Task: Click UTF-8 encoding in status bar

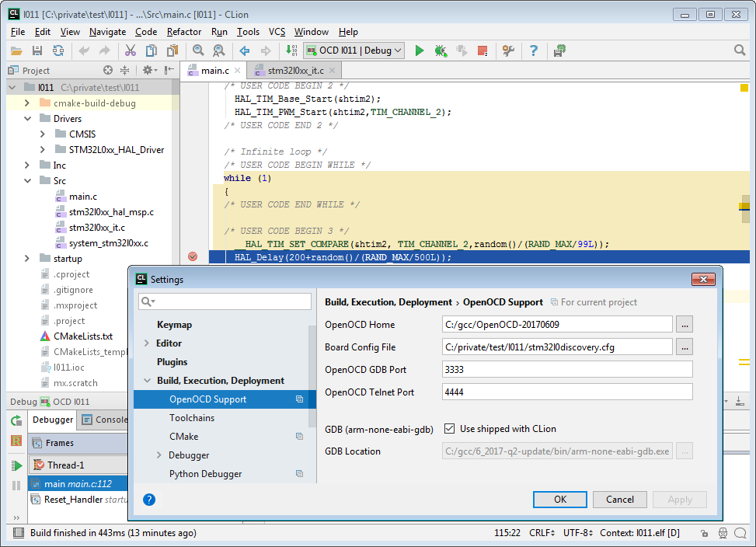Action: [577, 532]
